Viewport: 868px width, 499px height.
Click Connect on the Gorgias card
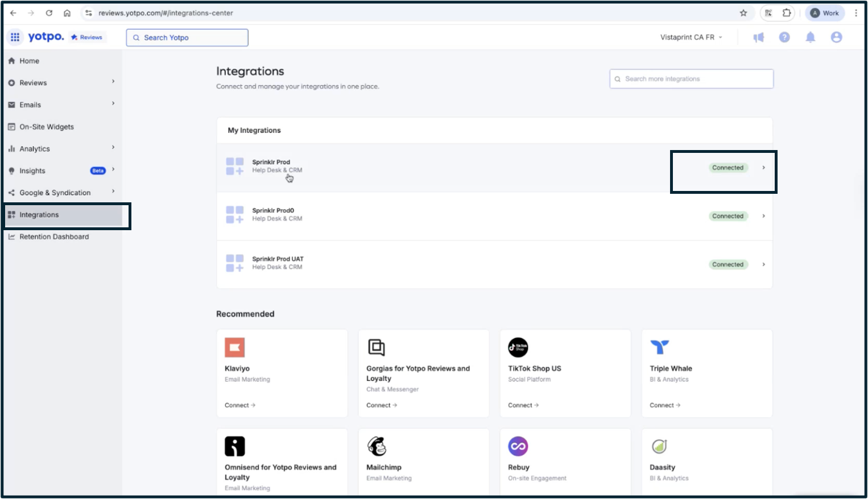382,405
